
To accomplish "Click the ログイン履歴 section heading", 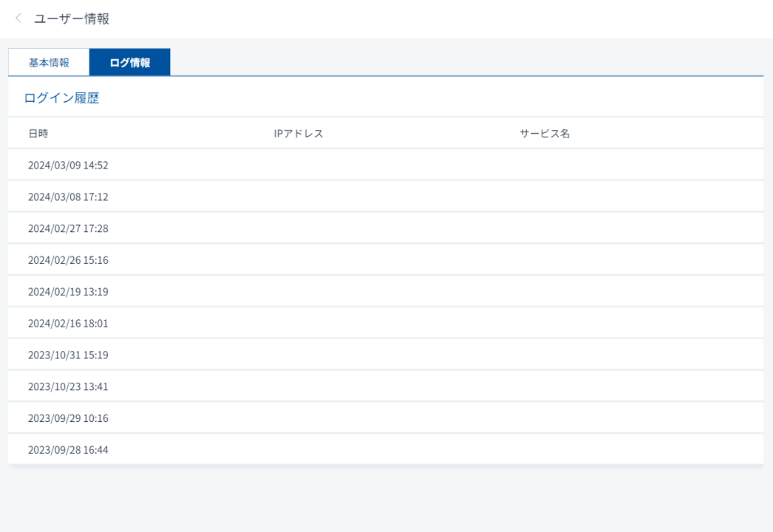I will (61, 98).
